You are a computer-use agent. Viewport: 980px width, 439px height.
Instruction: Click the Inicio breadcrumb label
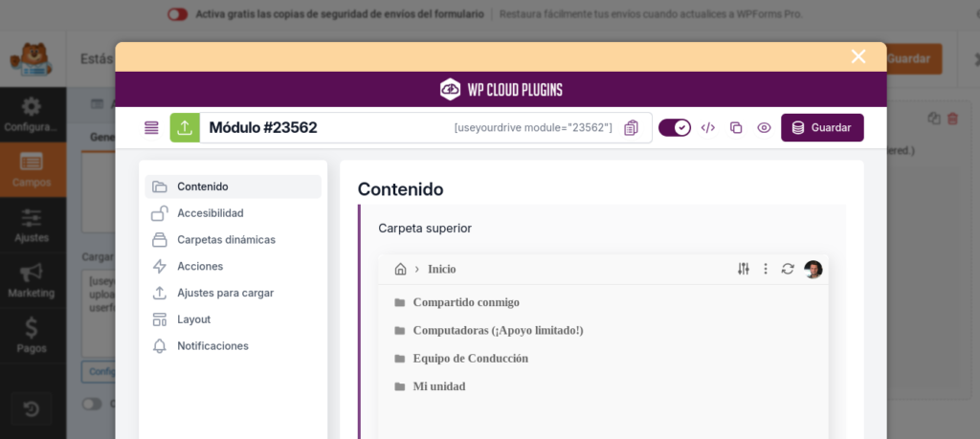coord(442,269)
